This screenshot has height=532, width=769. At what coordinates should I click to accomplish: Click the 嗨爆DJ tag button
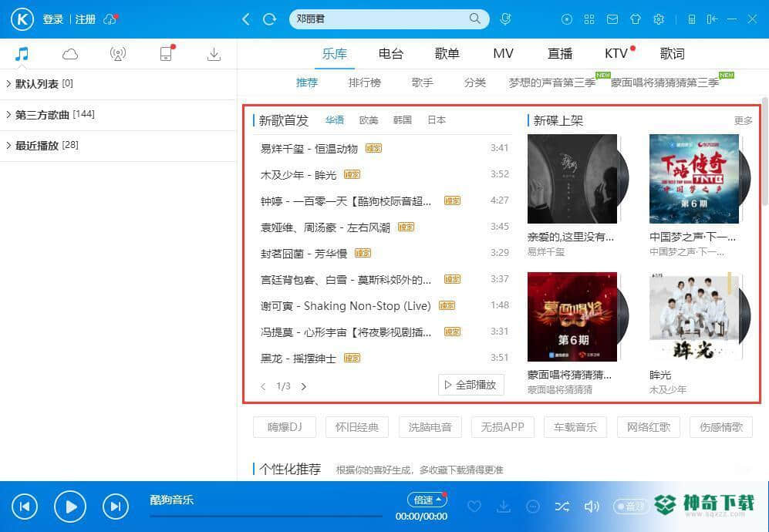coord(285,427)
